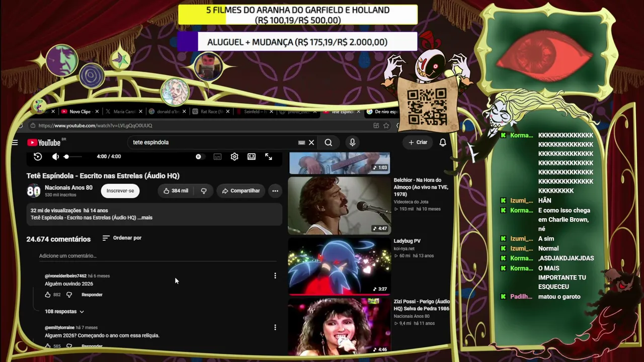Image resolution: width=644 pixels, height=362 pixels.
Task: Switch the player to theater mode
Action: point(252,156)
